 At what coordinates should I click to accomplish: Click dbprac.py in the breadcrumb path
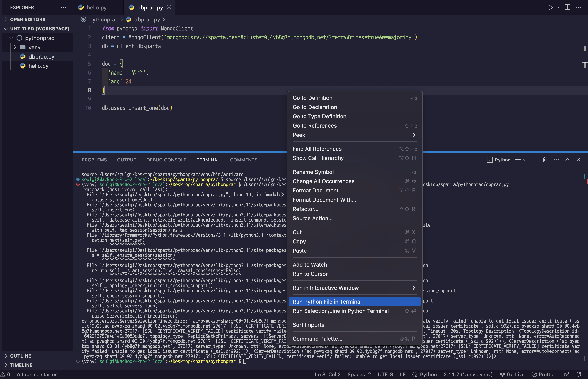[x=147, y=19]
